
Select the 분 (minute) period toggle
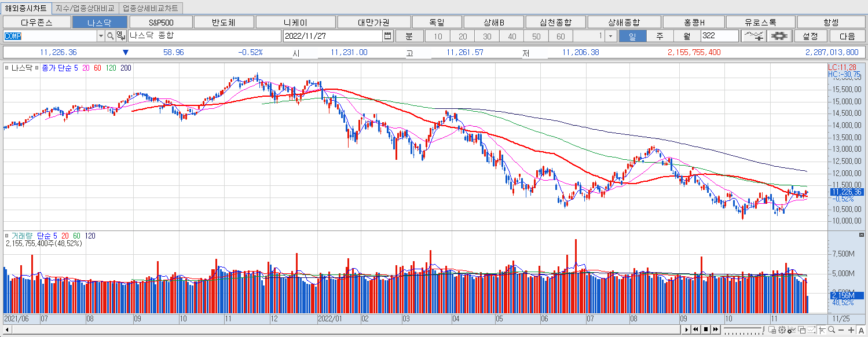point(409,36)
